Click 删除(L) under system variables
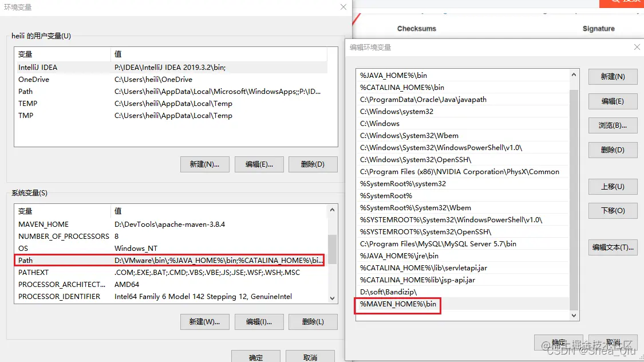644x362 pixels. click(x=313, y=322)
